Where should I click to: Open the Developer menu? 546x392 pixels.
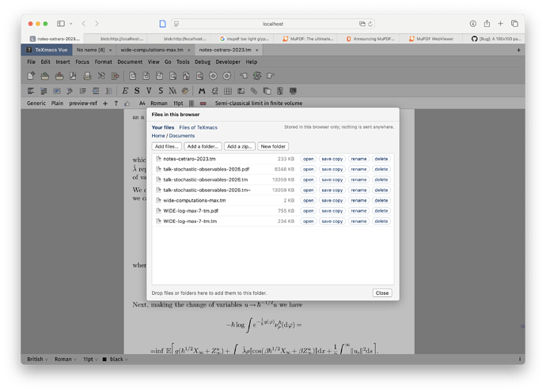(x=228, y=62)
